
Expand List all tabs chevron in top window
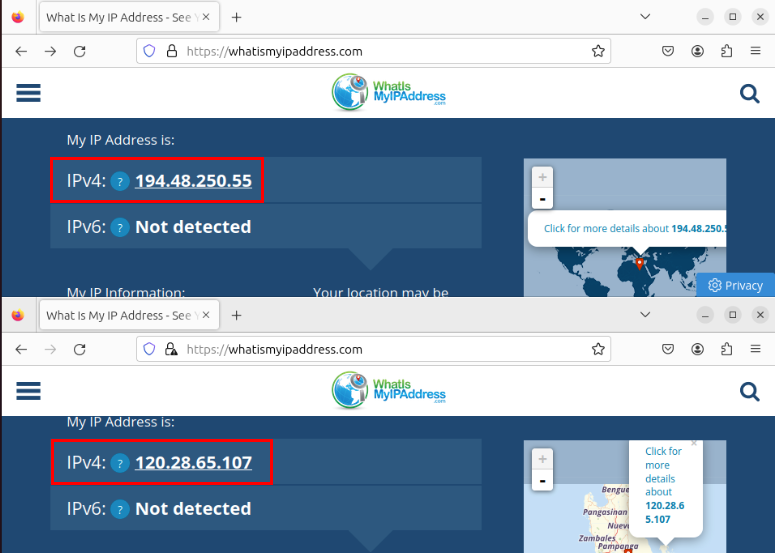coord(645,17)
